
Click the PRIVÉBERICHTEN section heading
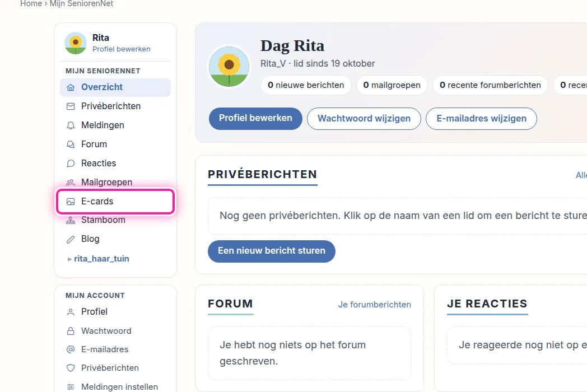pyautogui.click(x=263, y=175)
